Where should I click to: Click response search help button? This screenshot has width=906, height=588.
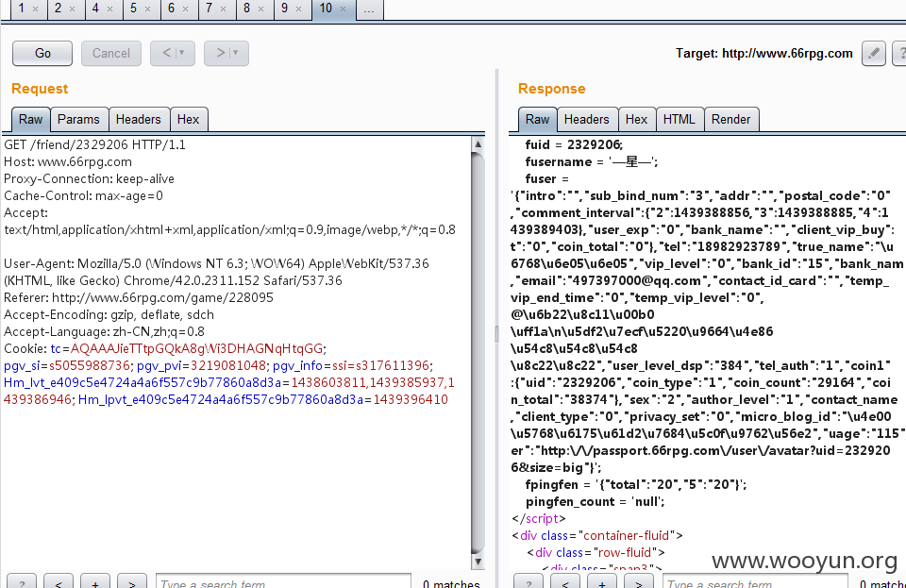[x=528, y=582]
